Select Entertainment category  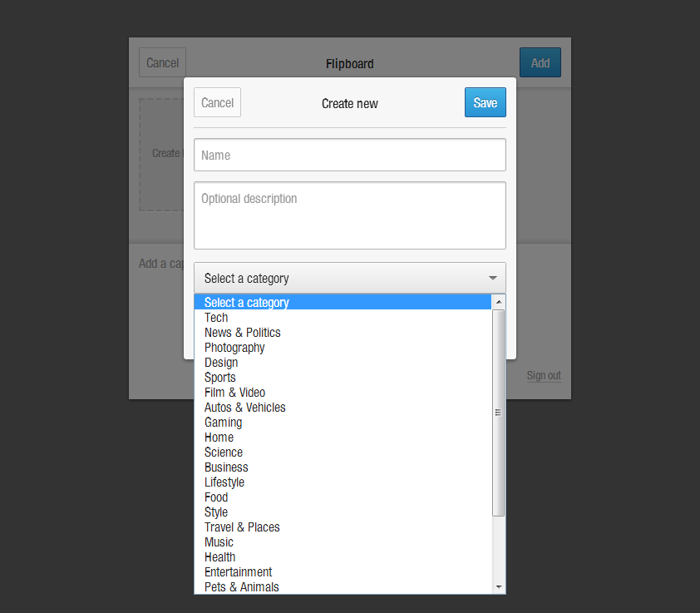pyautogui.click(x=343, y=572)
